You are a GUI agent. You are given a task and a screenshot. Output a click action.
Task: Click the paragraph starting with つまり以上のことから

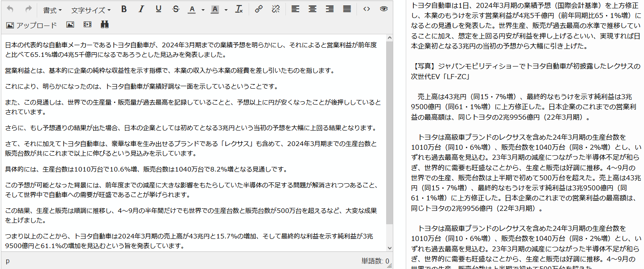189,241
